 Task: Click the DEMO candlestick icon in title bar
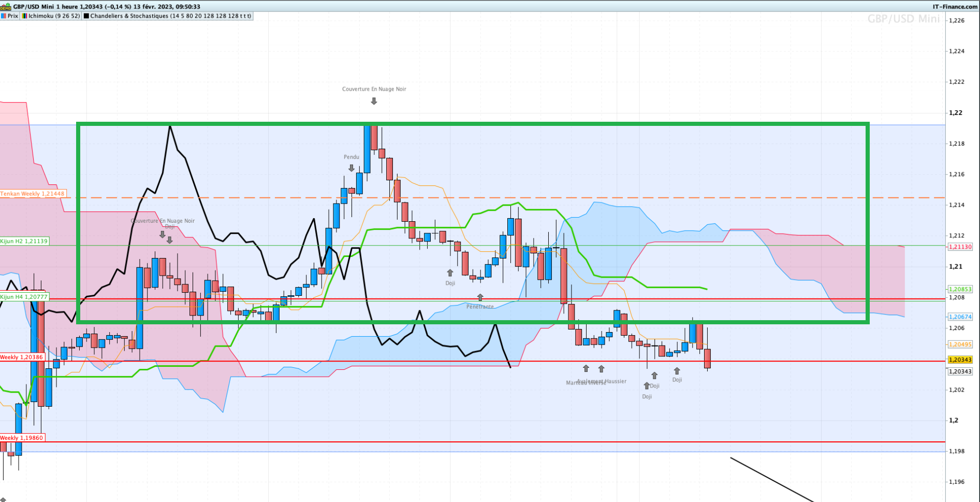point(6,7)
